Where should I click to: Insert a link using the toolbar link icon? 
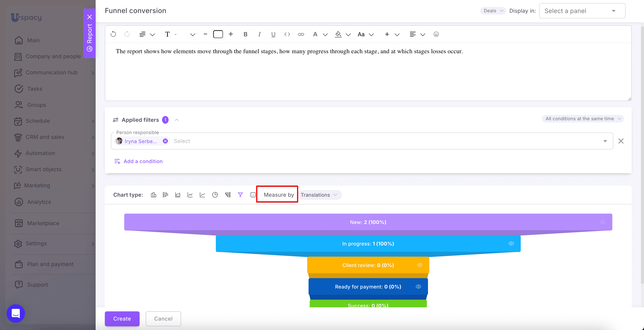(x=301, y=34)
